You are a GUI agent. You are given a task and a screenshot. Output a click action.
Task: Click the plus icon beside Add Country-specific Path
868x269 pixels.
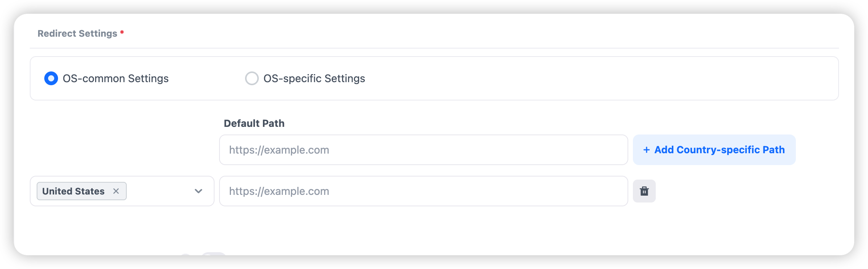[x=647, y=150]
